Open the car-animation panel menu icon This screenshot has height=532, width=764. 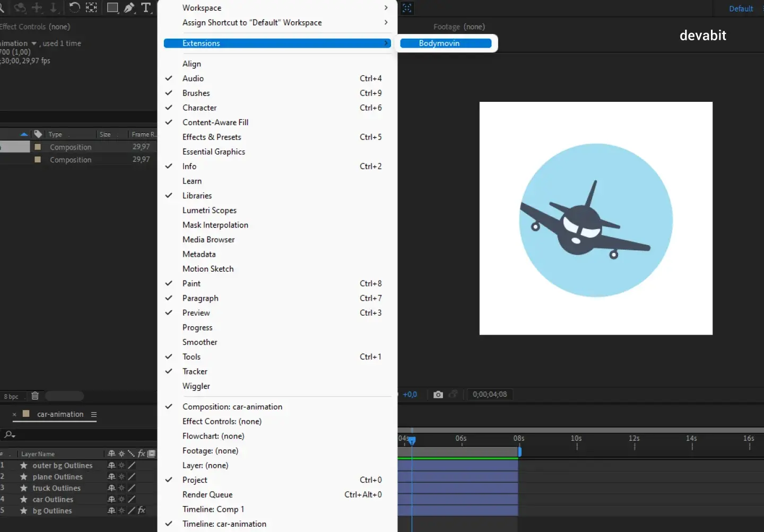tap(94, 415)
